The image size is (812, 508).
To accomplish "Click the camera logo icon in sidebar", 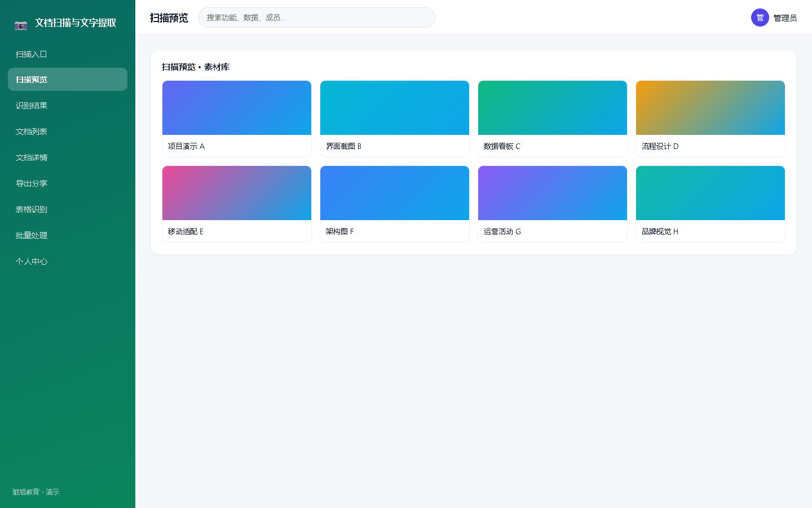I will click(x=21, y=24).
